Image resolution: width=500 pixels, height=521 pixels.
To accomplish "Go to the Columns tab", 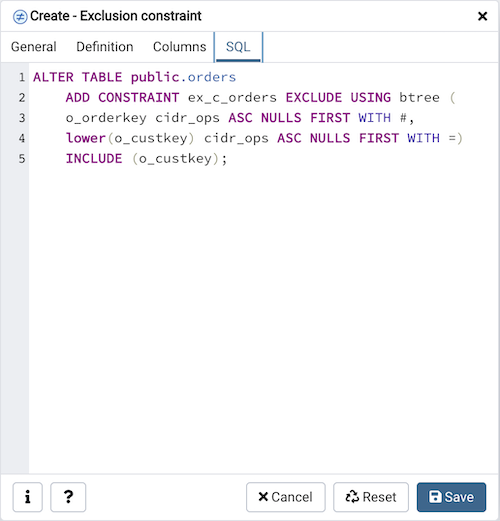I will pos(179,47).
